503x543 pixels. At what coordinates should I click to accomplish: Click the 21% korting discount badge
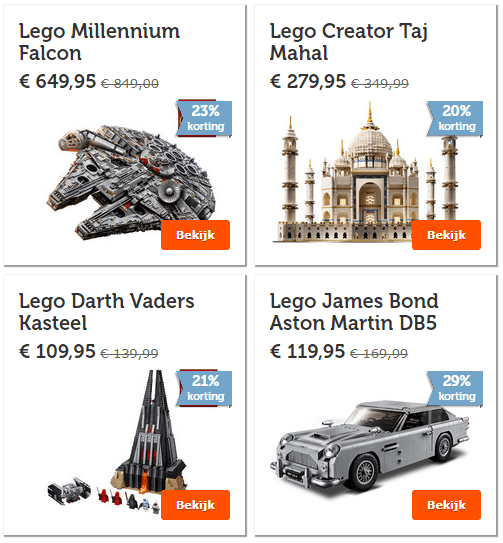(x=204, y=389)
